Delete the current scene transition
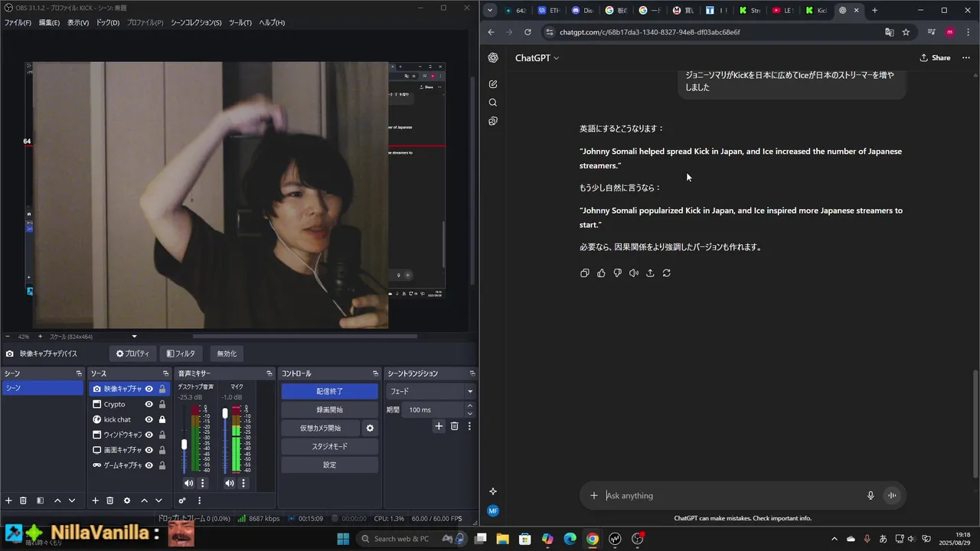Screen dimensions: 980x551 pyautogui.click(x=454, y=426)
